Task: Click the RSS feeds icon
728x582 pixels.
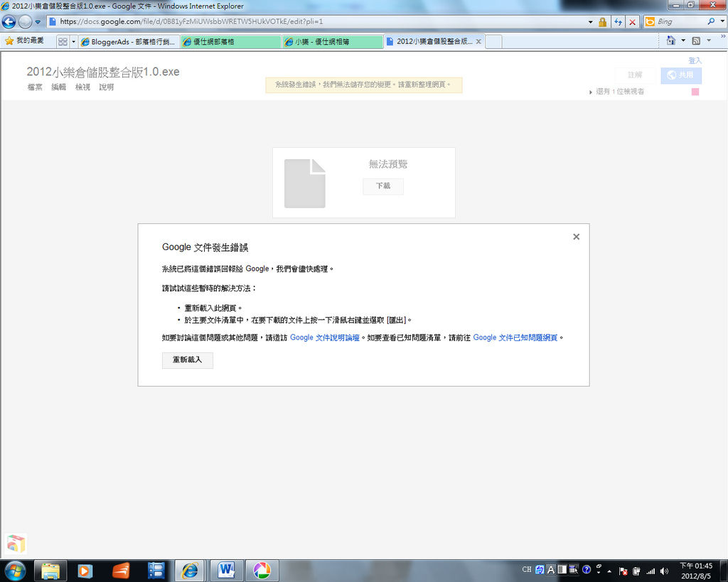Action: pos(696,41)
